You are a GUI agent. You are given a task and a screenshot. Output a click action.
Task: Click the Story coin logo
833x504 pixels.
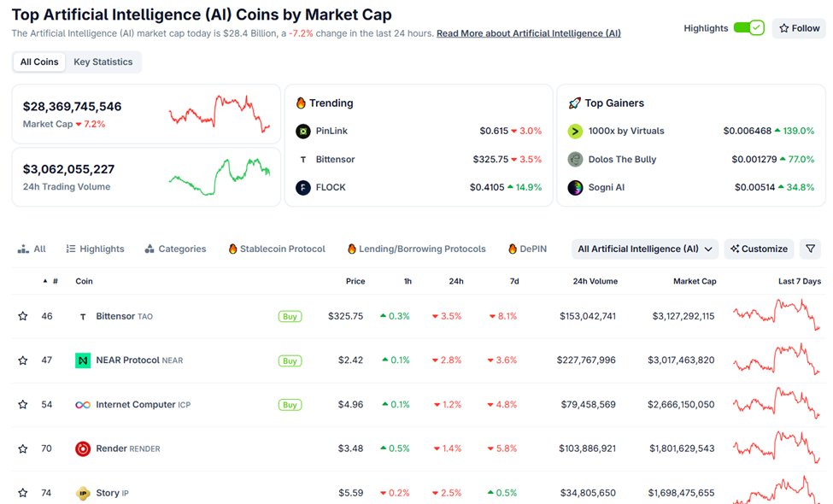83,493
